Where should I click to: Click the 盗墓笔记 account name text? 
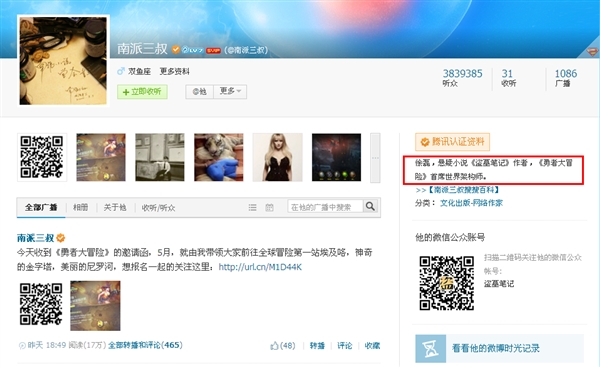pos(499,284)
